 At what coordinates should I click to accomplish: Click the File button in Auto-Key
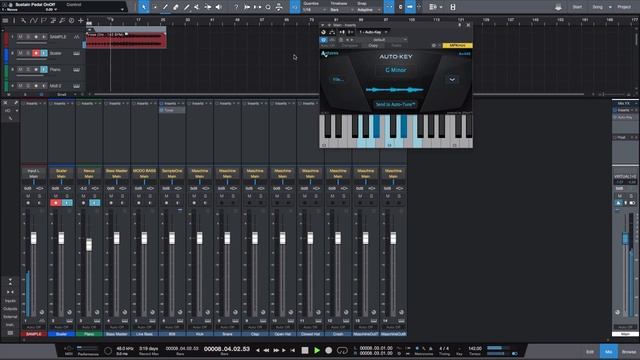click(338, 80)
